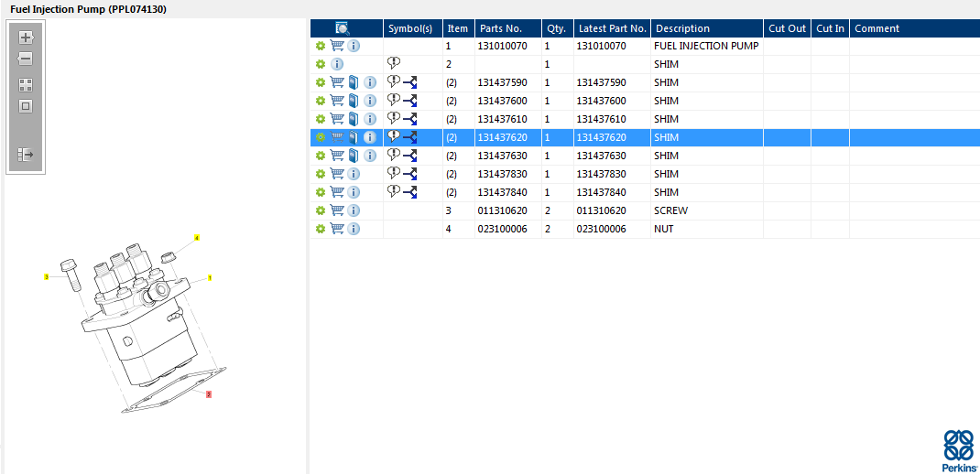This screenshot has height=474, width=980.
Task: Zoom out of the pump diagram
Action: [26, 59]
